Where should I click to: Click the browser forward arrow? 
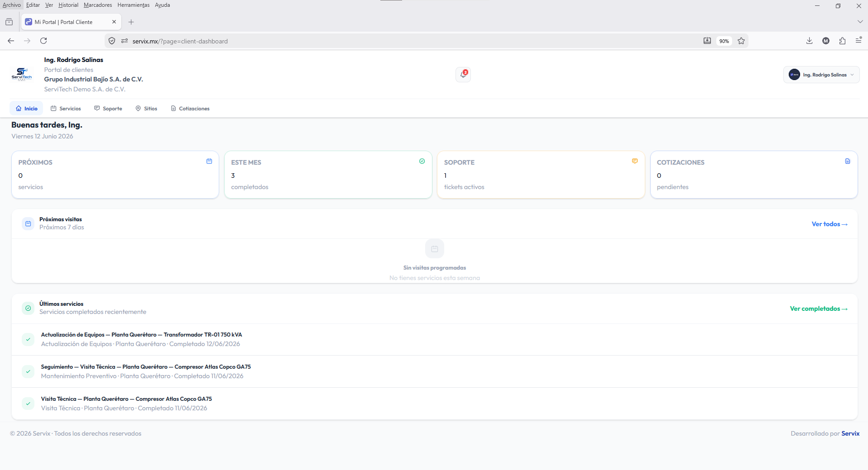[x=27, y=41]
